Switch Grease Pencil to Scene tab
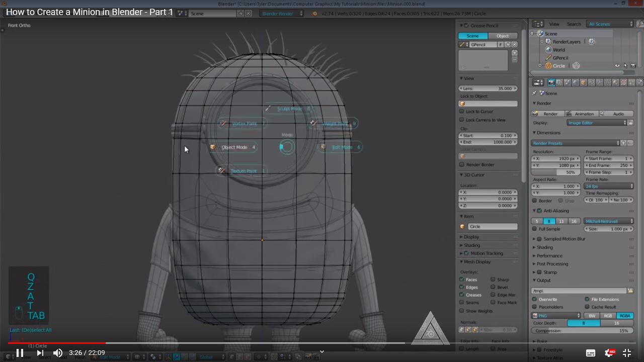The image size is (644, 362). coord(473,36)
